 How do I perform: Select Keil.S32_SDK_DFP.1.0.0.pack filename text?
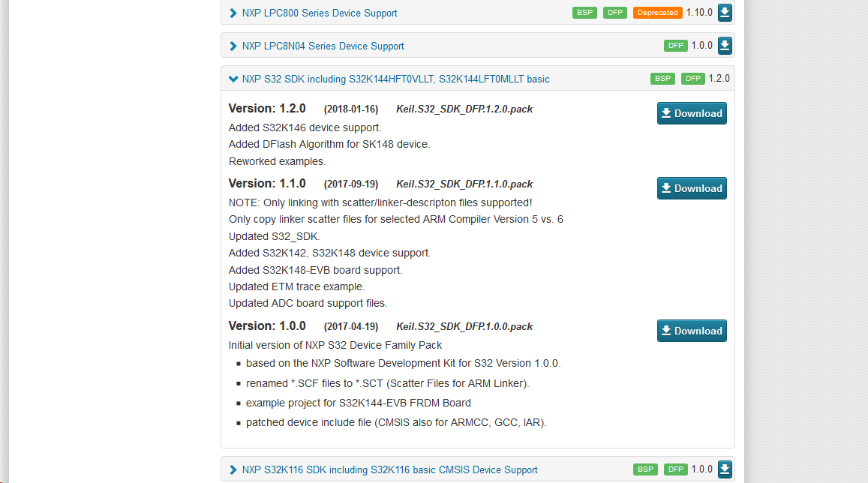tap(464, 326)
